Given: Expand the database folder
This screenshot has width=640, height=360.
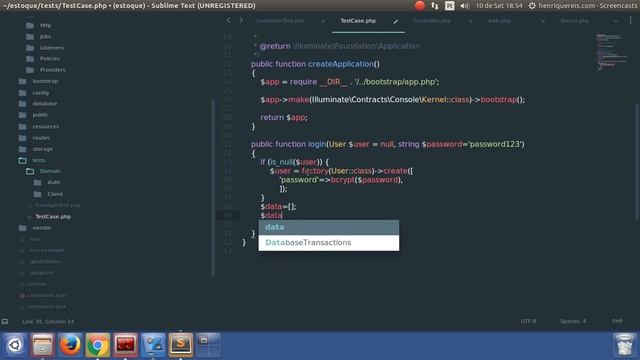Looking at the screenshot, I should (45, 104).
